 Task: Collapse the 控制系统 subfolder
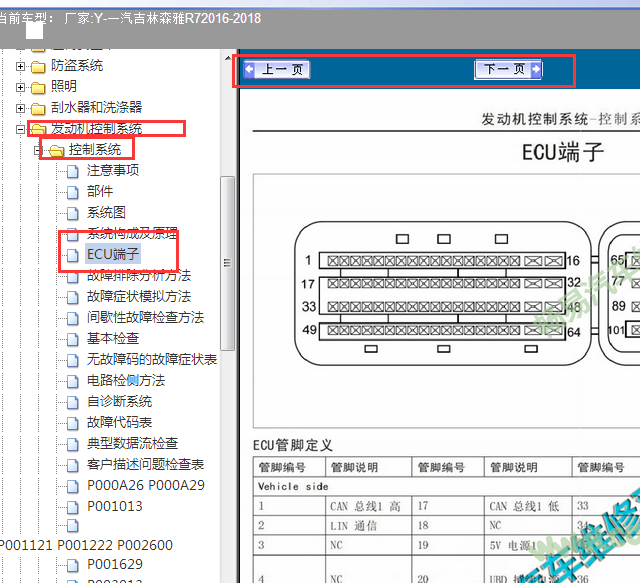click(38, 150)
